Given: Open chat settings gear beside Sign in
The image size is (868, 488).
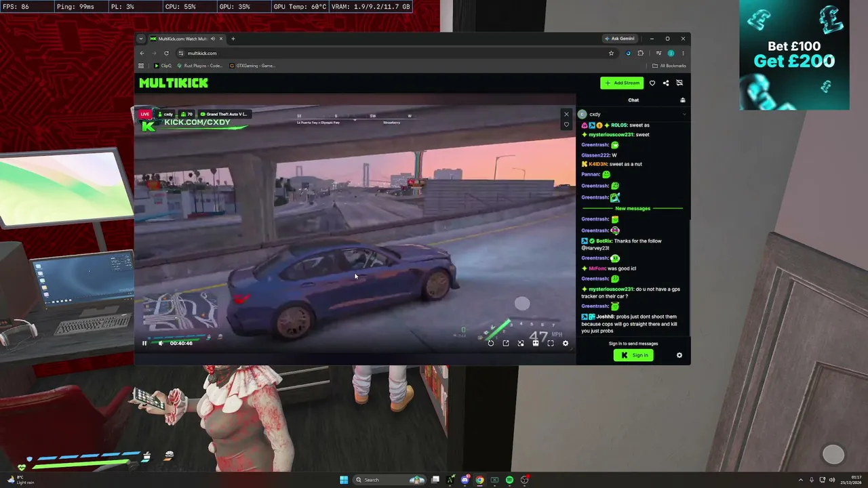Looking at the screenshot, I should [679, 355].
